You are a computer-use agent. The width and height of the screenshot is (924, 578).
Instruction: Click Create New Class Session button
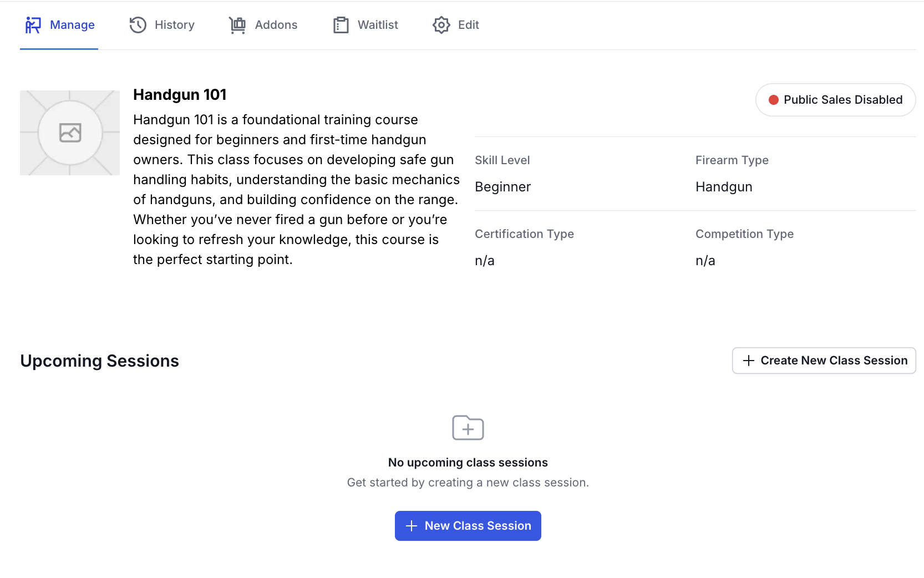tap(824, 361)
